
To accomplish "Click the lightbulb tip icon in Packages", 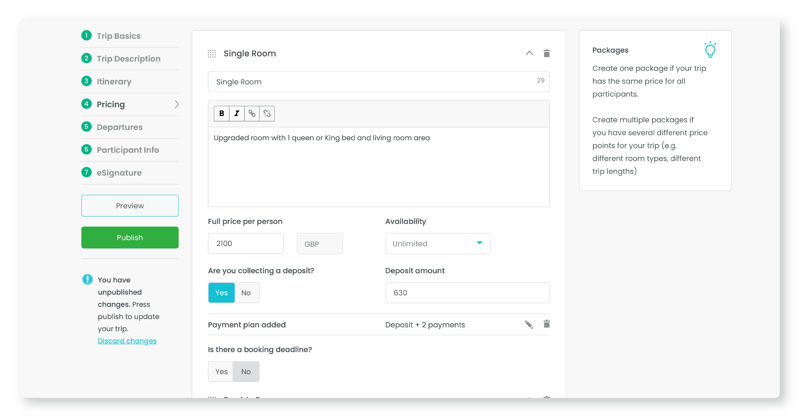I will 710,50.
